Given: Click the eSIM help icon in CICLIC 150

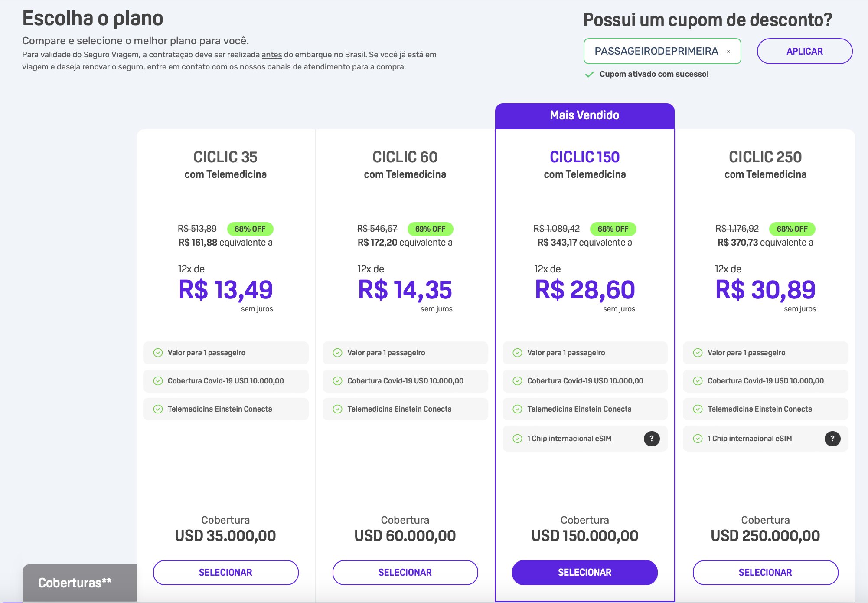Looking at the screenshot, I should click(652, 439).
